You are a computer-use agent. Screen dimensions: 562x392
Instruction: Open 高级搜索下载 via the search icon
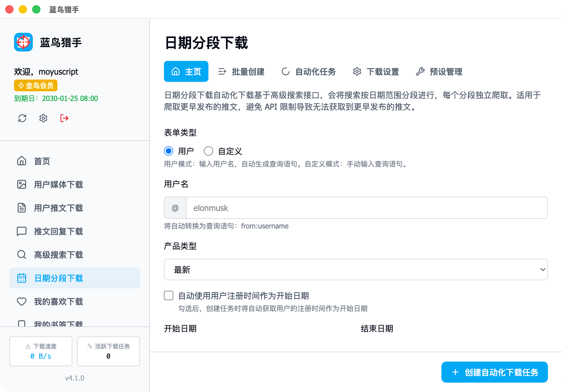pos(22,255)
